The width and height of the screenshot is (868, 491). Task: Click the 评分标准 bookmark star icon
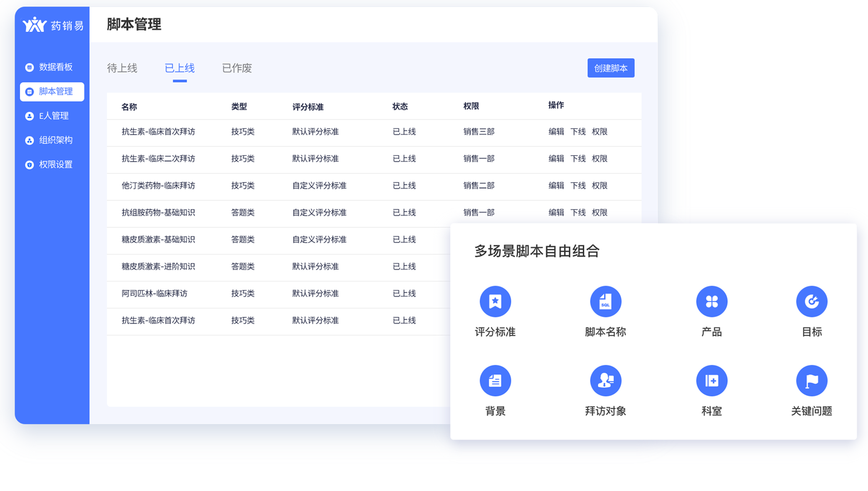point(495,301)
